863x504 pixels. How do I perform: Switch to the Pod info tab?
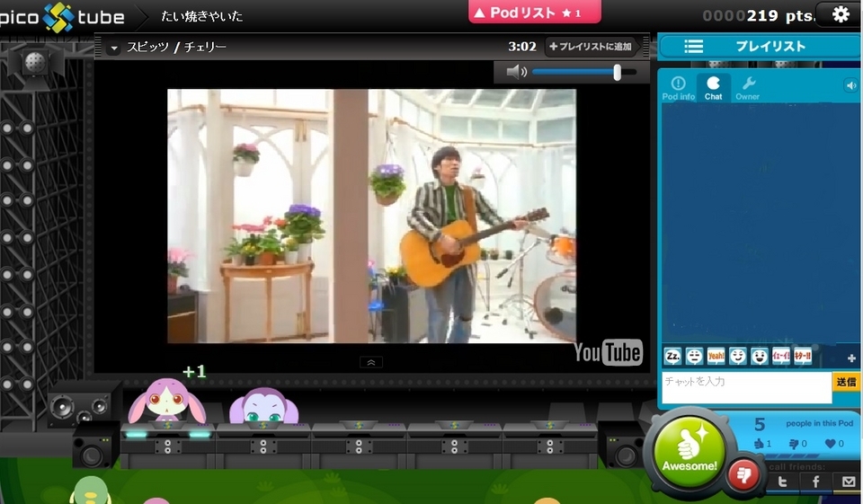(x=678, y=89)
